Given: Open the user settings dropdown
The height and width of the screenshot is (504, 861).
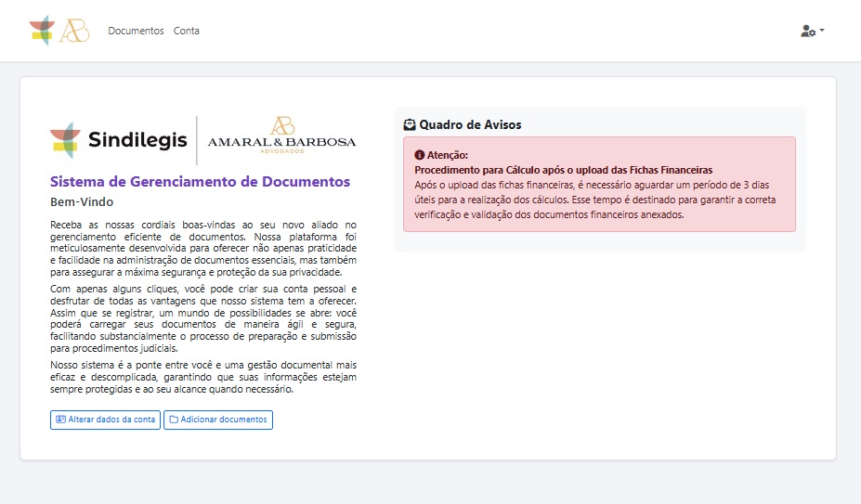Looking at the screenshot, I should (812, 31).
